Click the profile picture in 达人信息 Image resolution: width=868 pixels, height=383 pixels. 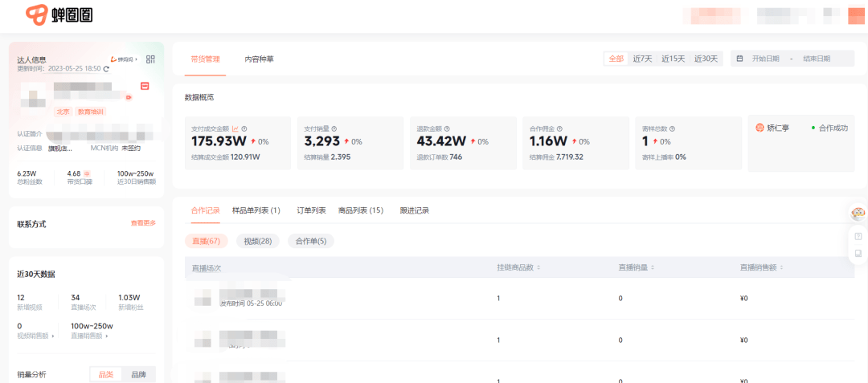pos(32,99)
